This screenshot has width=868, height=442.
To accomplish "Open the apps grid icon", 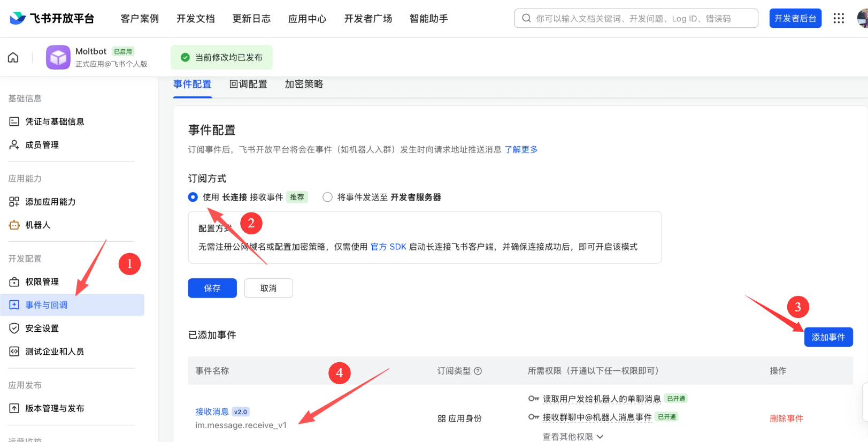I will click(839, 18).
